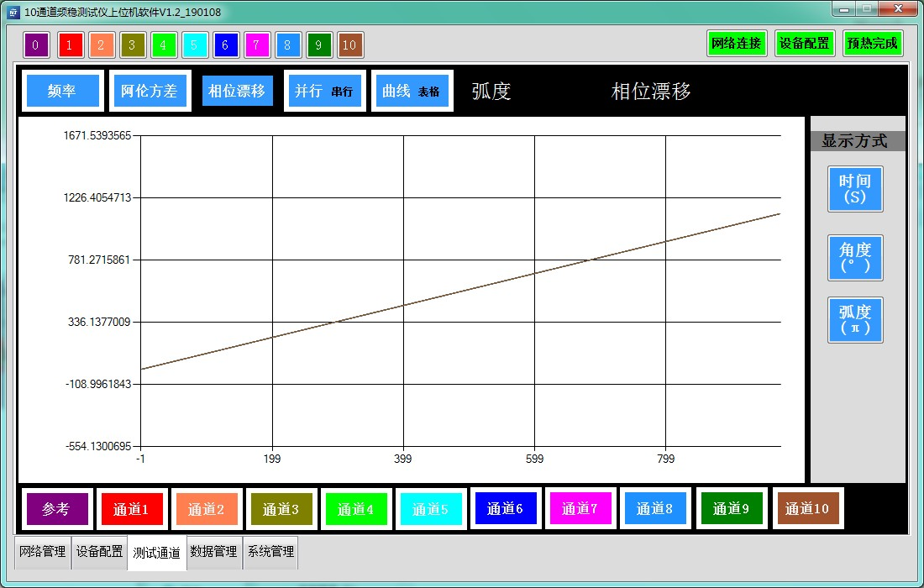Switch display mode to 角度(°)
Viewport: 924px width, 588px height.
855,258
